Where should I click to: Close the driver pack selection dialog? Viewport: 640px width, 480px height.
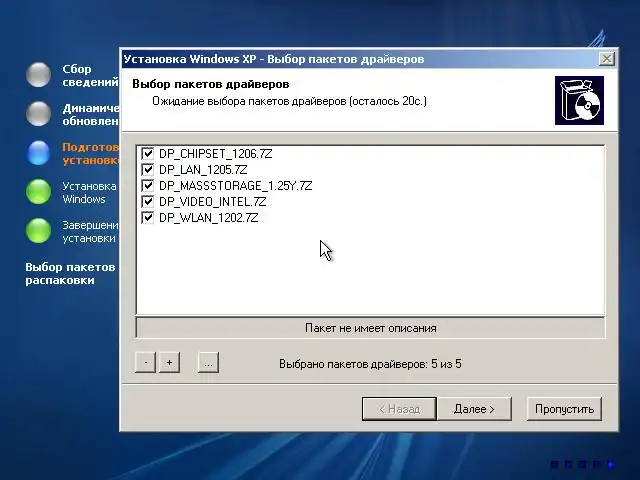607,59
